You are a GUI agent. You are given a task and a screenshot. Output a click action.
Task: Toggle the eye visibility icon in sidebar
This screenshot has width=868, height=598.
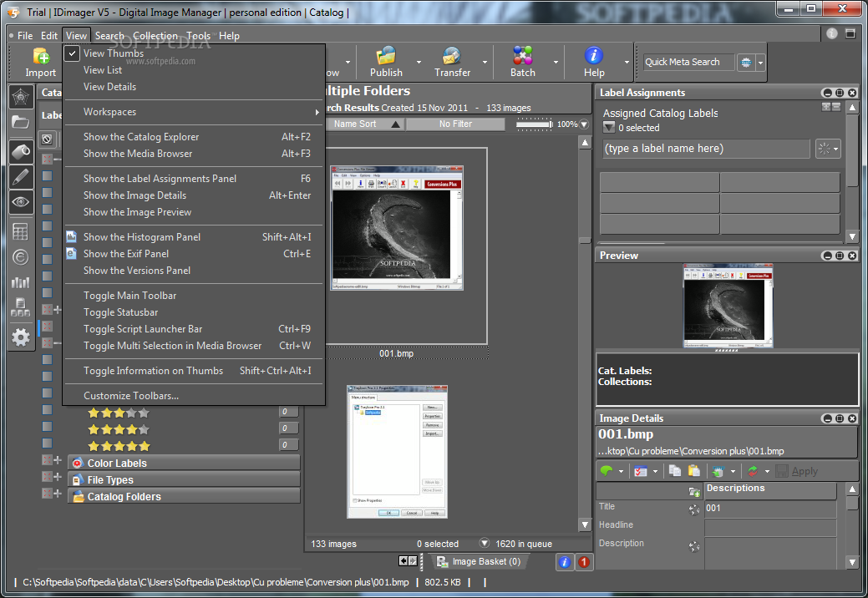coord(21,202)
